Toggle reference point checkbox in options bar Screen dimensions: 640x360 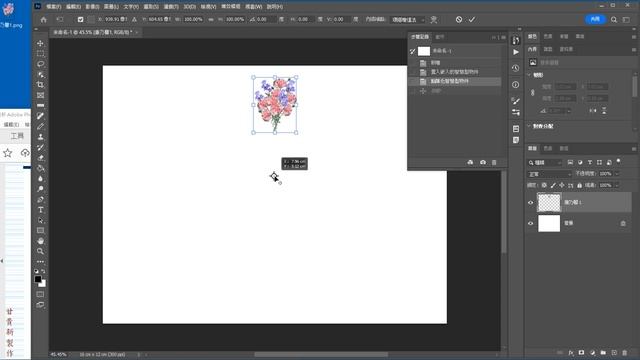pos(80,20)
